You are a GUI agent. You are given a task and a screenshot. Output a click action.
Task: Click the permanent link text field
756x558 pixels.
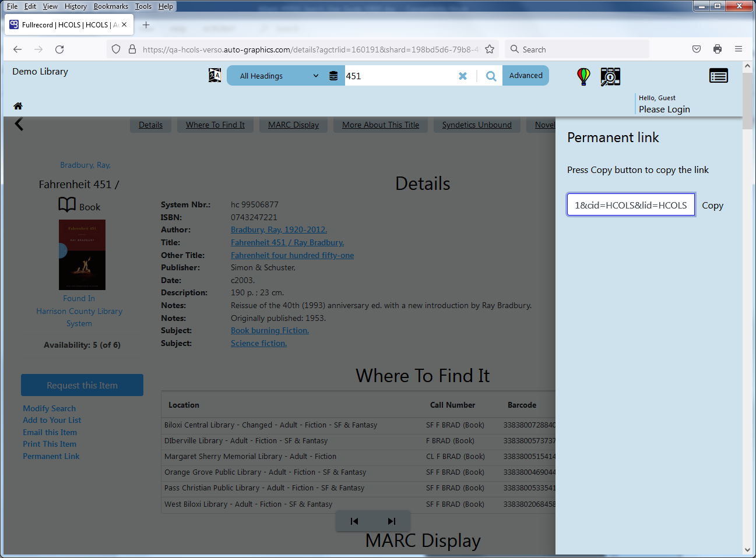click(x=631, y=205)
